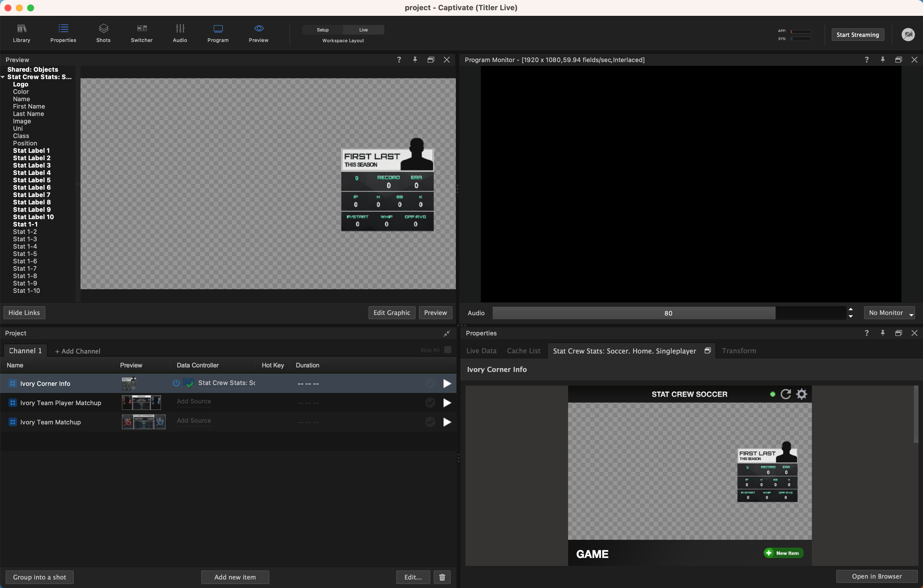The image size is (923, 588).
Task: Float the Program Monitor panel
Action: pyautogui.click(x=898, y=60)
